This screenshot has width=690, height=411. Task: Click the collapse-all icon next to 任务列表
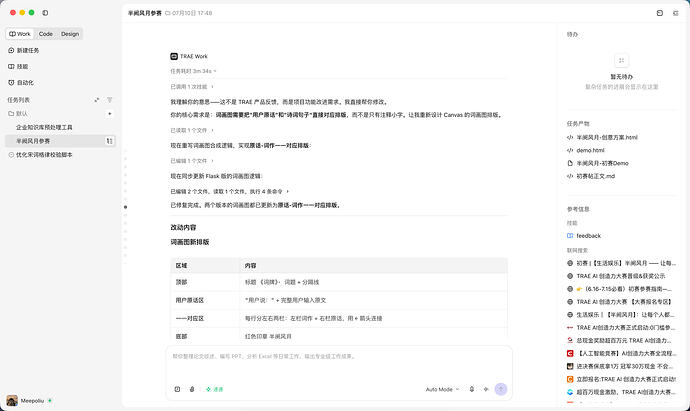(x=97, y=100)
